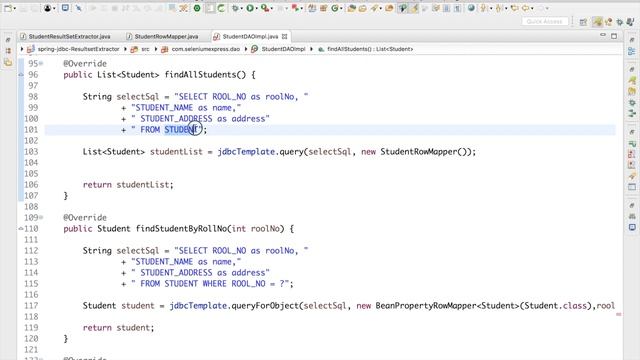This screenshot has height=360, width=640.
Task: Click BeanPropertyRowMapper on line 117
Action: 426,306
